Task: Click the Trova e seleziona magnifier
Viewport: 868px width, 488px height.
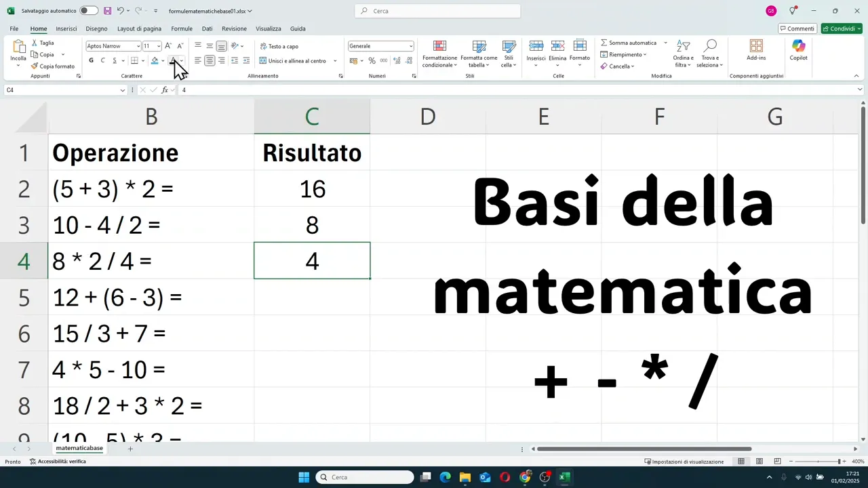Action: [710, 46]
